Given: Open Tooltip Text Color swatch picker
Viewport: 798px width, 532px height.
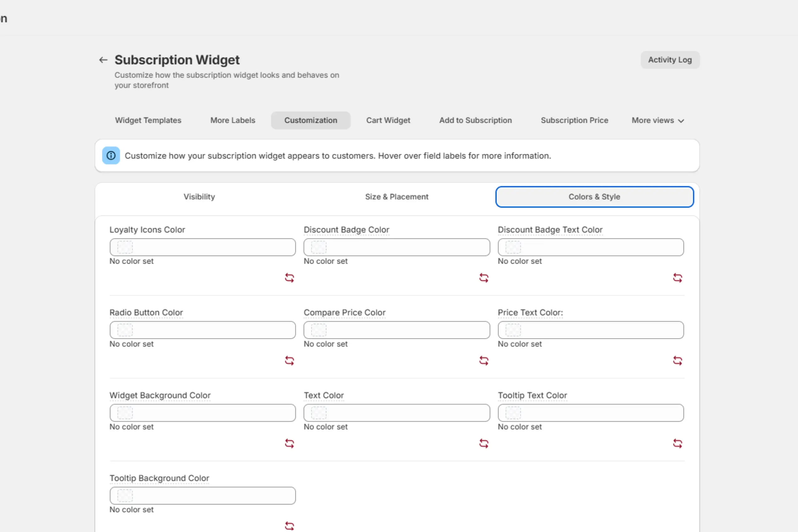Looking at the screenshot, I should point(513,413).
